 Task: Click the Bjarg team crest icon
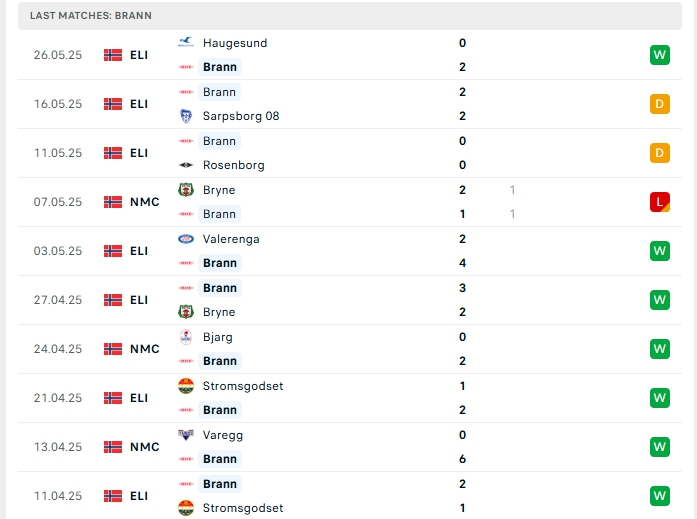point(185,337)
